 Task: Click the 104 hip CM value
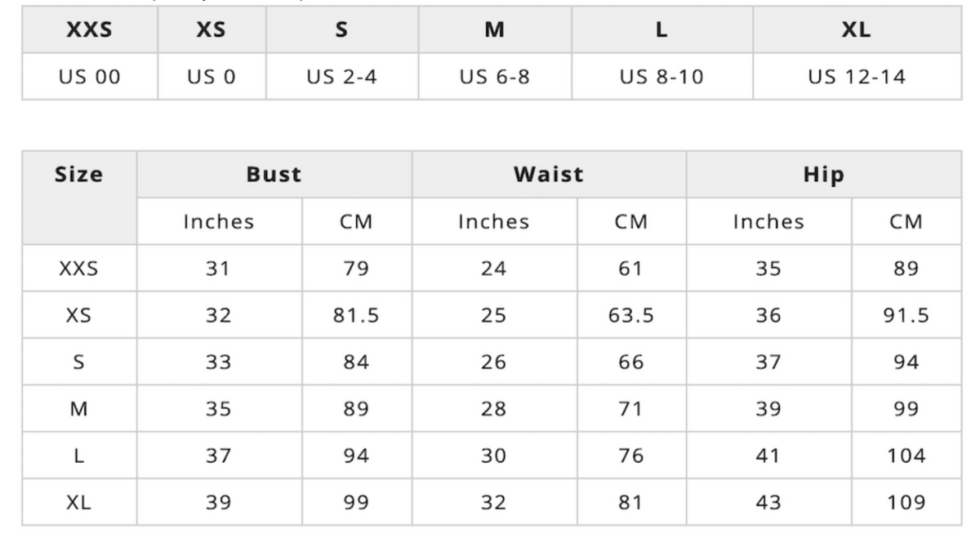[x=906, y=455]
